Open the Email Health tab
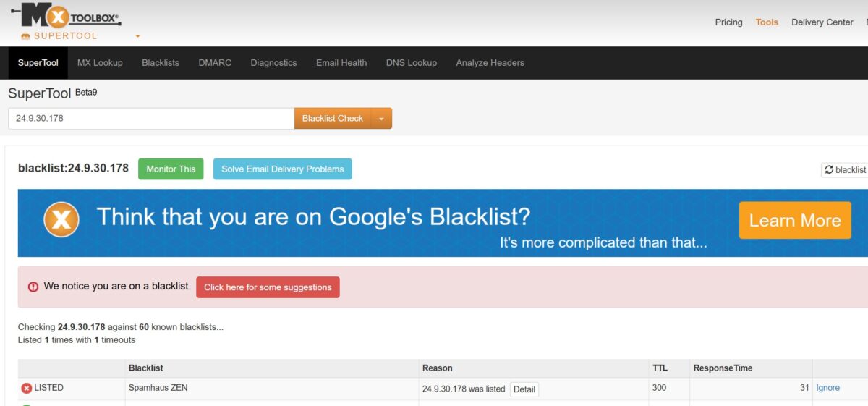This screenshot has height=406, width=868. point(341,63)
